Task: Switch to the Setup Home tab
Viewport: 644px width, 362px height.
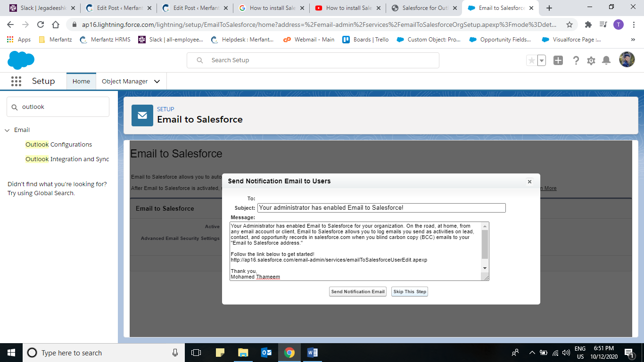Action: (81, 81)
